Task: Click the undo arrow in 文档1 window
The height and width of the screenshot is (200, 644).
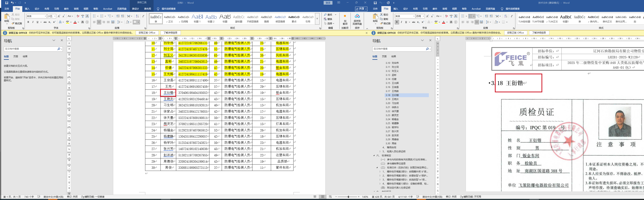Action: [x=12, y=3]
